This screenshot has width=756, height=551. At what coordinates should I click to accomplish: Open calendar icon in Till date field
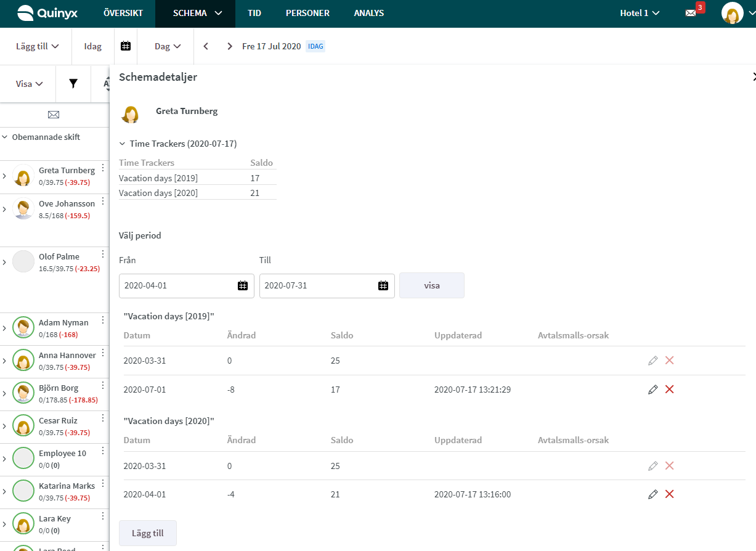coord(383,286)
